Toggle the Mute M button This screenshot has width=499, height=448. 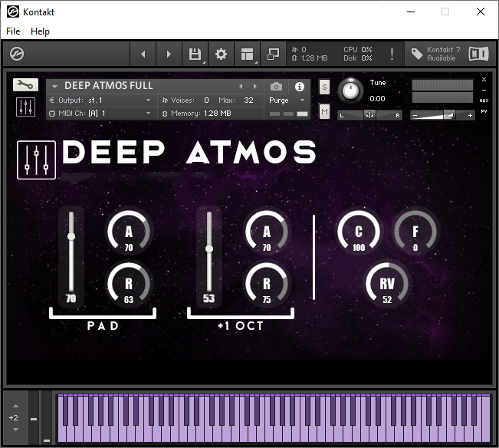pos(324,112)
